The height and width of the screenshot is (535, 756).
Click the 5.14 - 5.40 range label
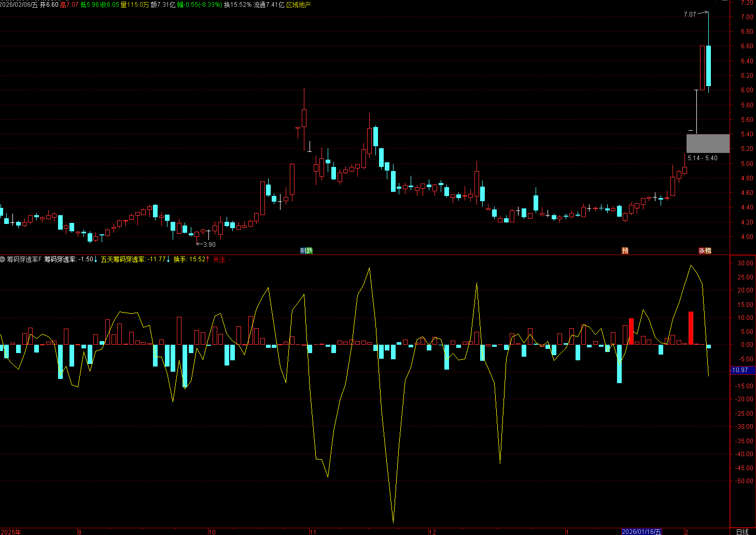coord(703,158)
